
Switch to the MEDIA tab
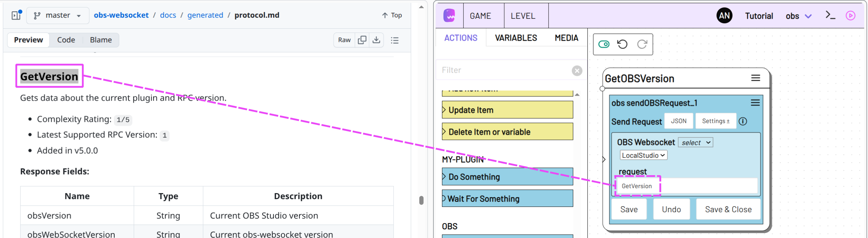567,38
